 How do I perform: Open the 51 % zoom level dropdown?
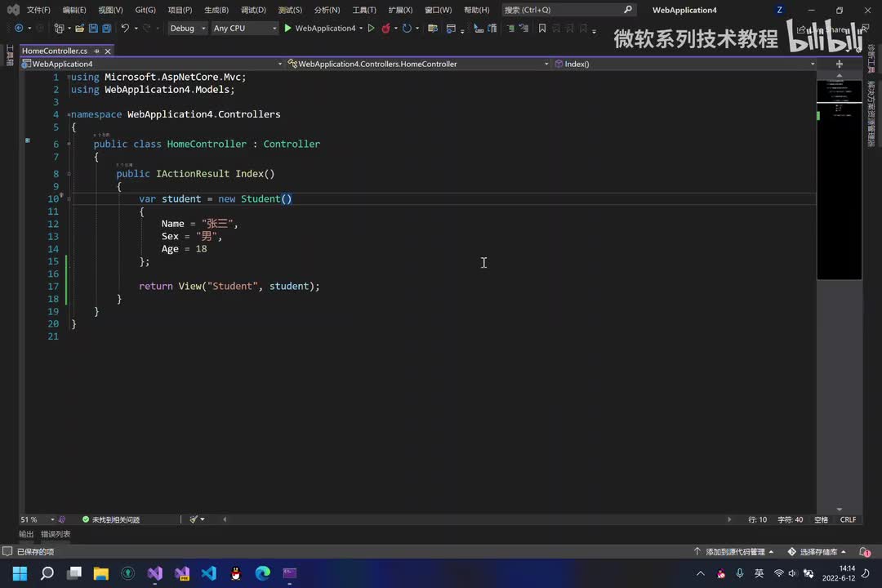coord(38,519)
